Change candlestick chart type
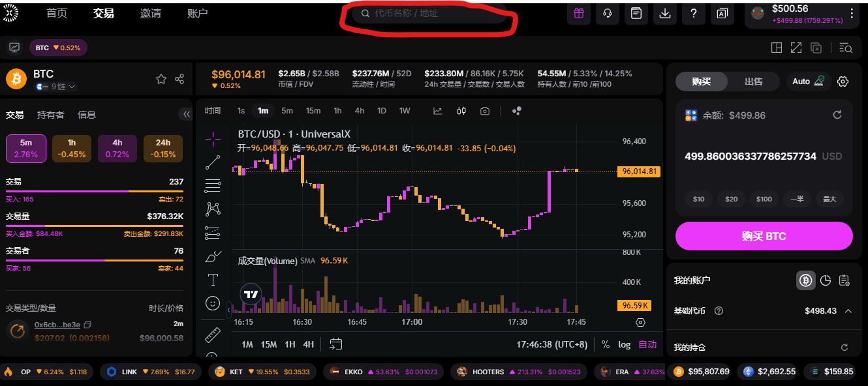 click(461, 111)
